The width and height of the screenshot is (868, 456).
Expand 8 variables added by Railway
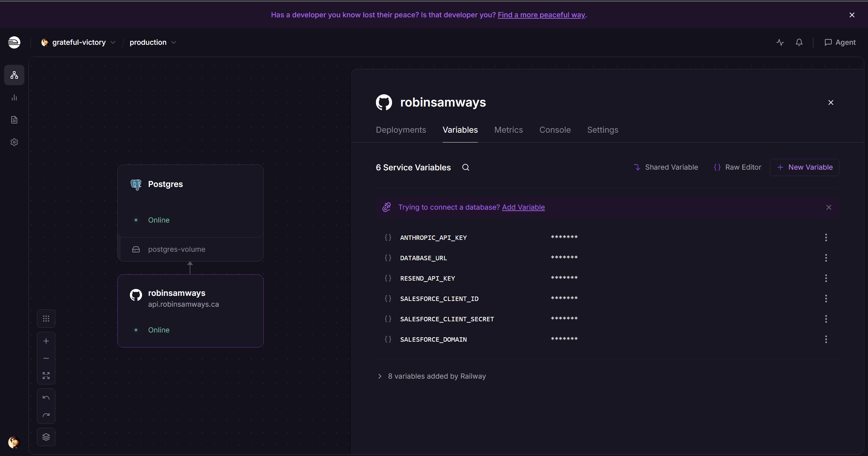(x=431, y=376)
